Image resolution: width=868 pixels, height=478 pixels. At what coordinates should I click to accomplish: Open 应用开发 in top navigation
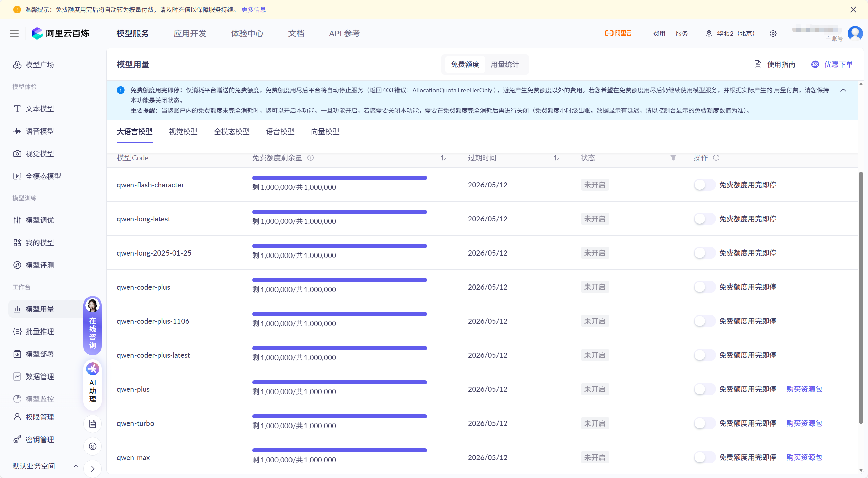pyautogui.click(x=190, y=33)
